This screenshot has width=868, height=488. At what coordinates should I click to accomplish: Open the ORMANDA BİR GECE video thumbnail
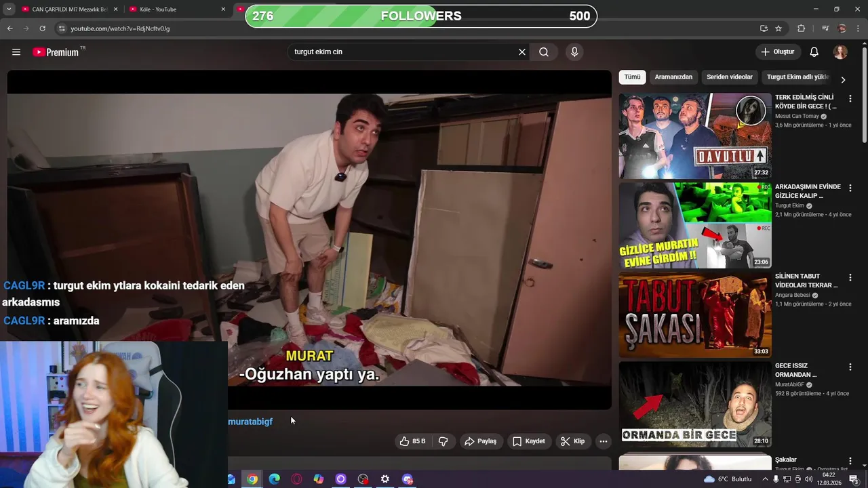click(694, 404)
